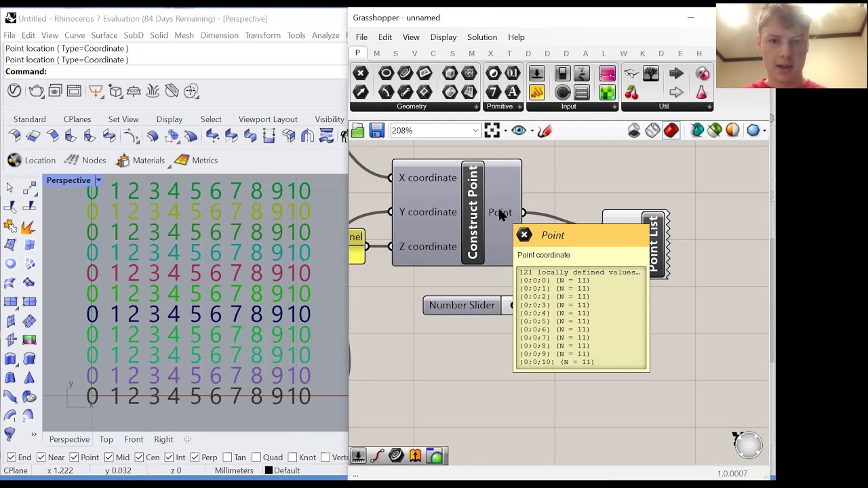Click the Location globe icon
Image resolution: width=868 pixels, height=488 pixels.
[14, 161]
